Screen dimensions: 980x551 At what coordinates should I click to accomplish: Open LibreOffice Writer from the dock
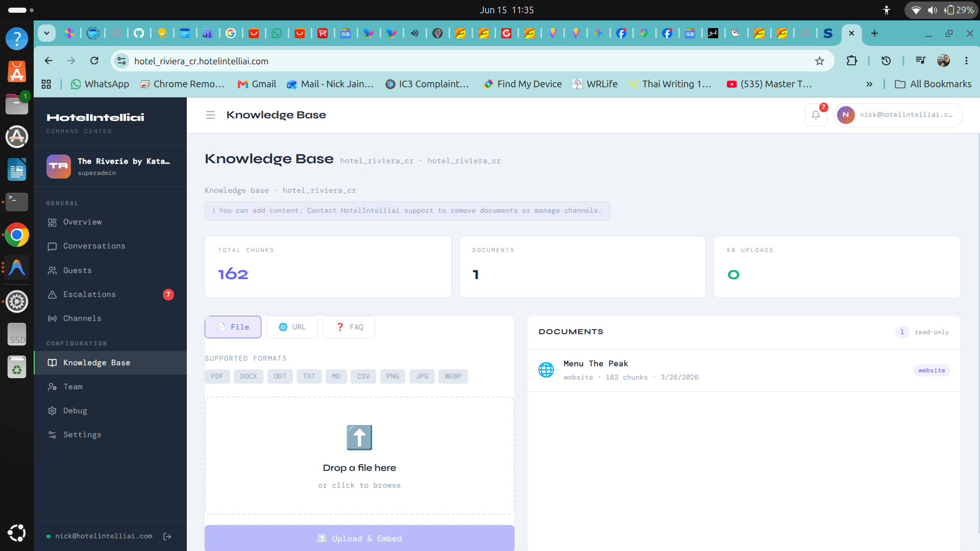click(x=17, y=169)
